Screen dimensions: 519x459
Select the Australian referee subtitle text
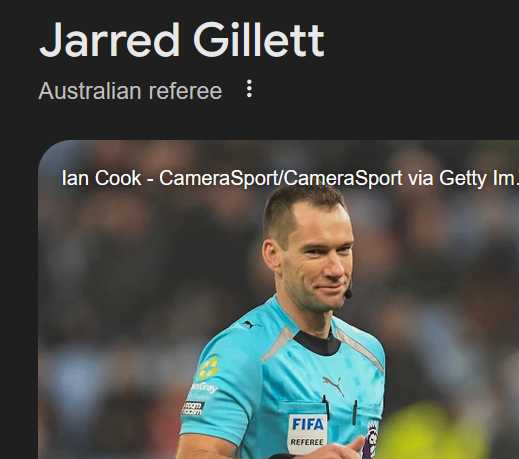[130, 91]
